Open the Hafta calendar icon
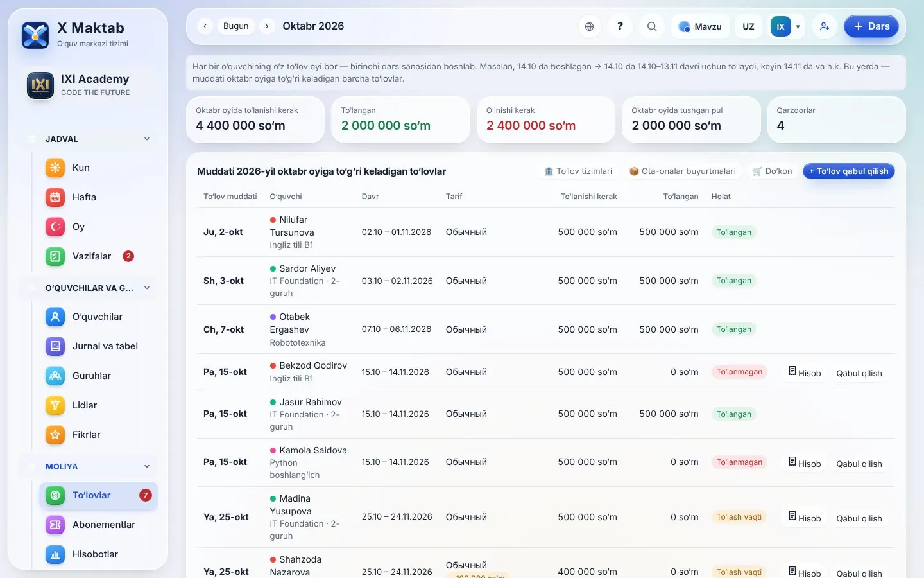924x578 pixels. (55, 197)
